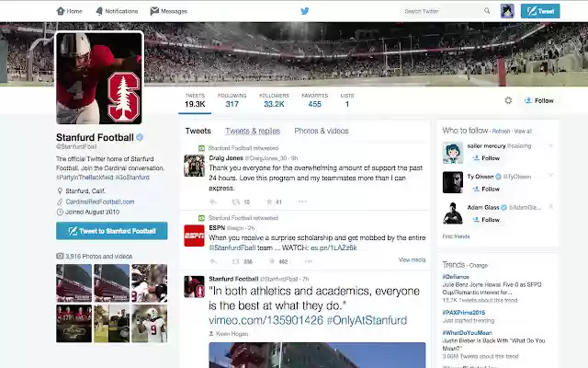Dismiss the sailor mercury follow suggestion
This screenshot has height=368, width=588.
tap(551, 145)
